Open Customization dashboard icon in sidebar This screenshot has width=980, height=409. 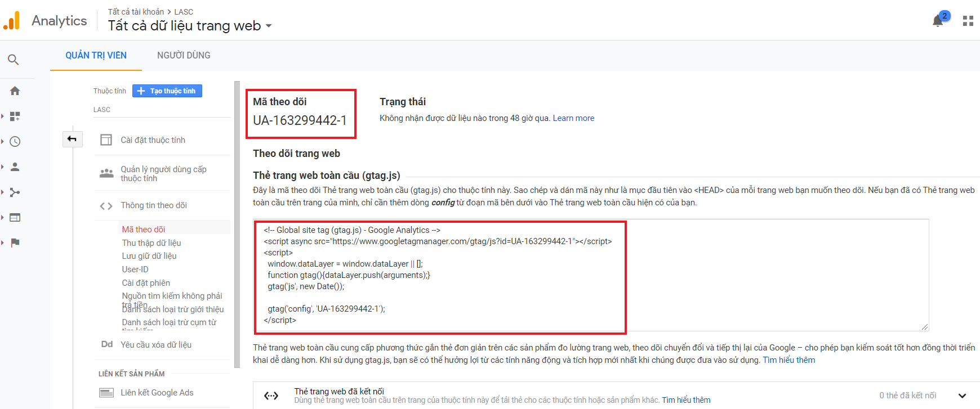(15, 116)
